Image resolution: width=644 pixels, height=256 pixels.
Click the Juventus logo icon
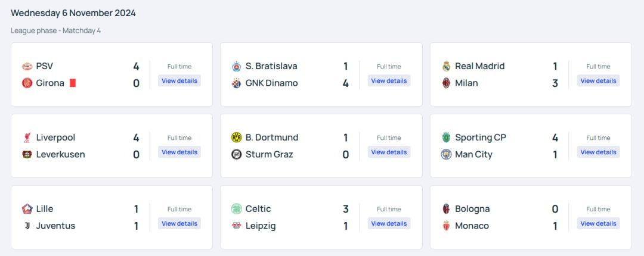click(x=27, y=226)
